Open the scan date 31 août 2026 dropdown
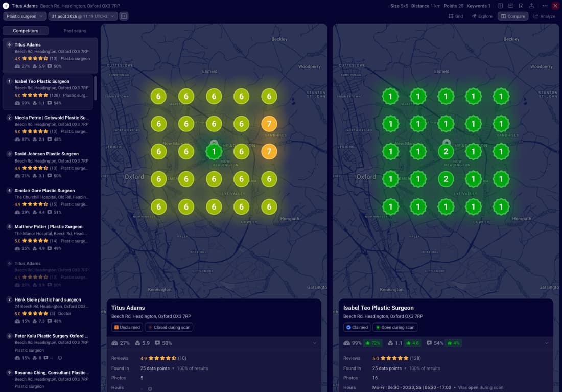The width and height of the screenshot is (562, 392). click(x=83, y=16)
